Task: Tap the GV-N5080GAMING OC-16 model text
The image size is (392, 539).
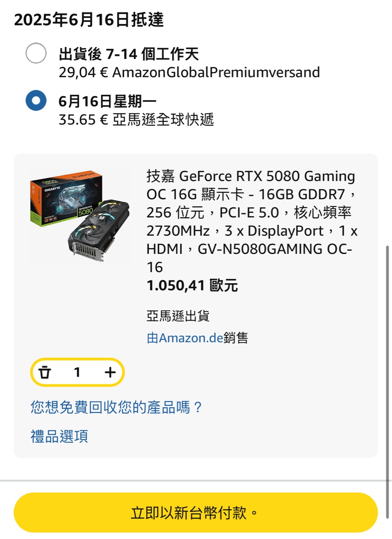Action: 249,258
